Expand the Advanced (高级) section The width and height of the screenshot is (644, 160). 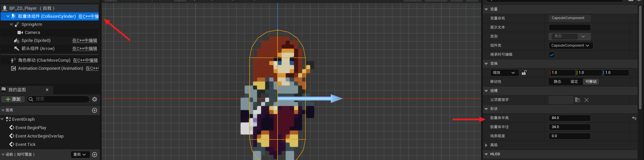point(486,145)
